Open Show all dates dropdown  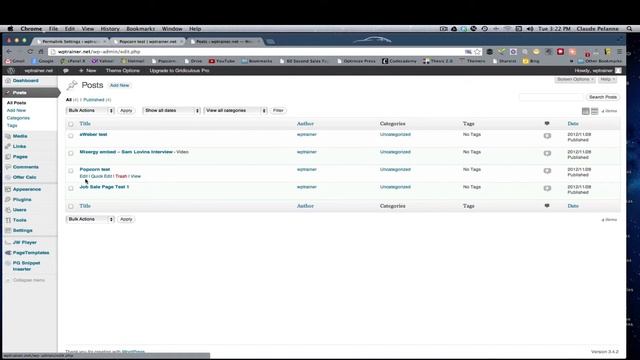(x=171, y=111)
